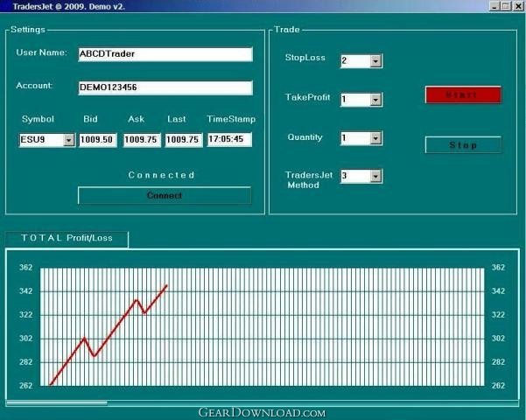
Task: Click the 'StopLoss' label
Action: (305, 58)
